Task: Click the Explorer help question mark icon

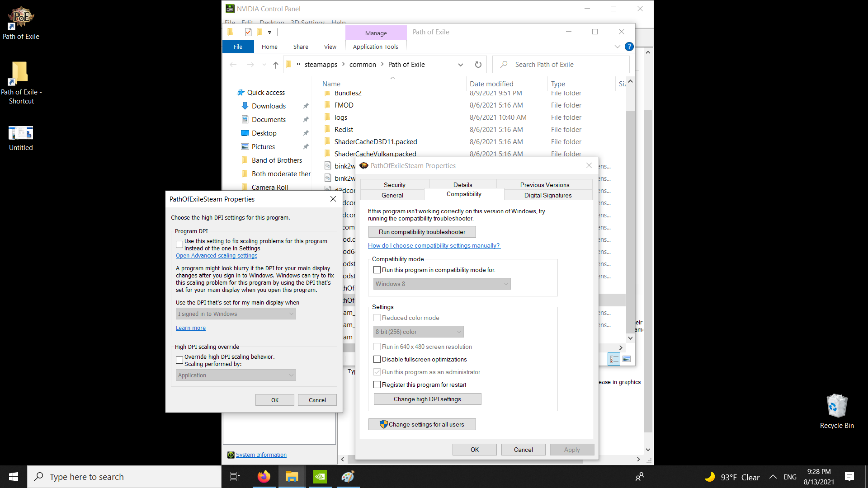Action: (x=629, y=47)
